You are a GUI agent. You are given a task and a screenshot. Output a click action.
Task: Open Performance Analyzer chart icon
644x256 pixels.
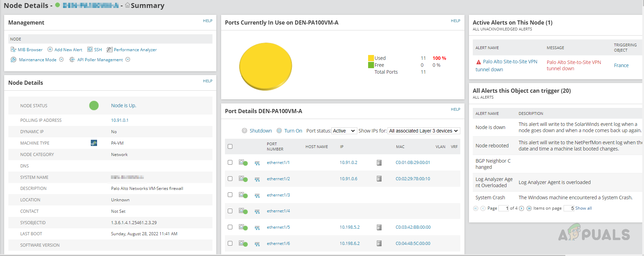coord(110,49)
